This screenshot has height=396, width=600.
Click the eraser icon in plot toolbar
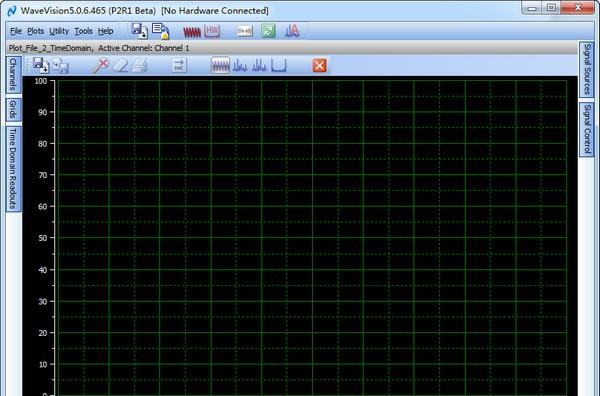pyautogui.click(x=121, y=65)
